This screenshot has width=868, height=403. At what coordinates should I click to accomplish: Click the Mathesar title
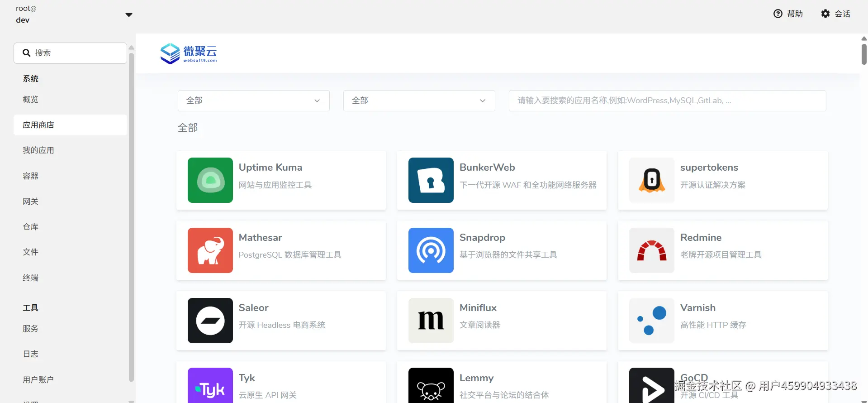tap(261, 237)
